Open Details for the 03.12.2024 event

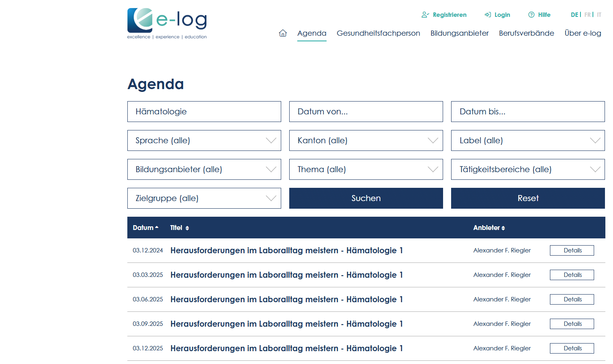pos(572,250)
